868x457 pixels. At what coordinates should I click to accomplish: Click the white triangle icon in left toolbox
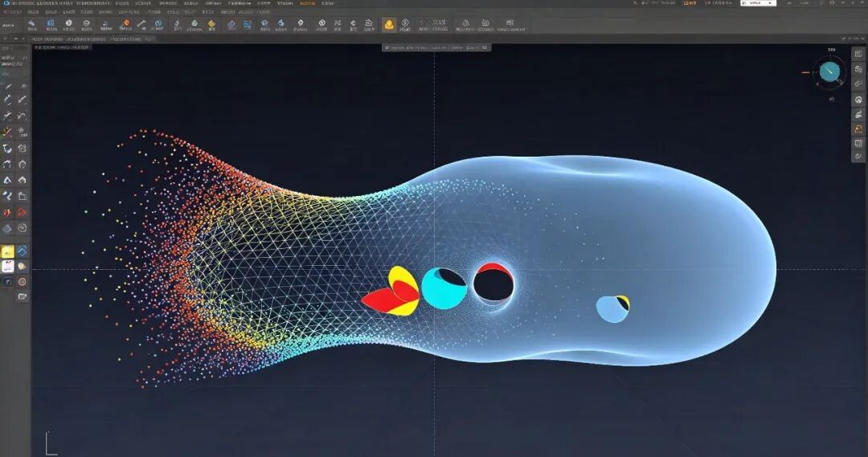point(7,180)
